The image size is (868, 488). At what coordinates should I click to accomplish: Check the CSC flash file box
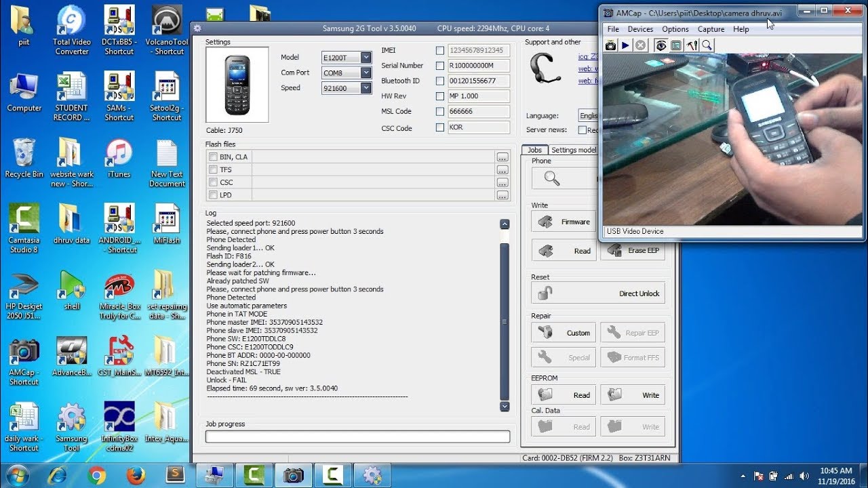tap(214, 182)
